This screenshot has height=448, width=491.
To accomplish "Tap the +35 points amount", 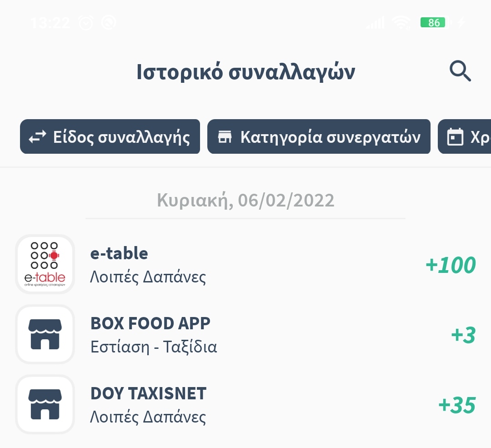I will tap(457, 405).
